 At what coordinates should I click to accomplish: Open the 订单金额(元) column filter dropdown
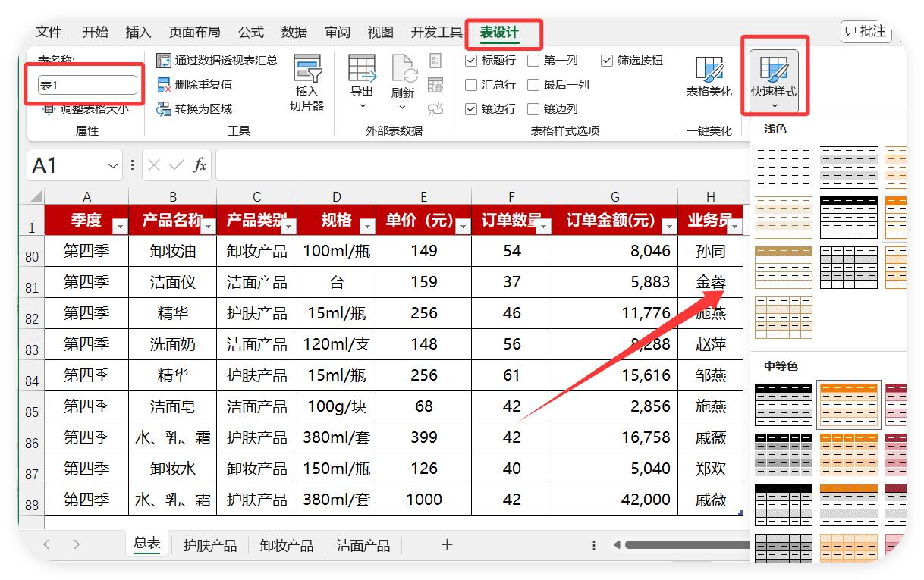668,227
